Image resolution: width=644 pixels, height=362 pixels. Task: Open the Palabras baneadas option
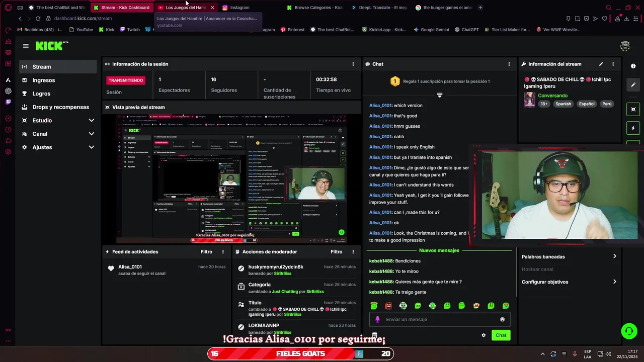[569, 257]
